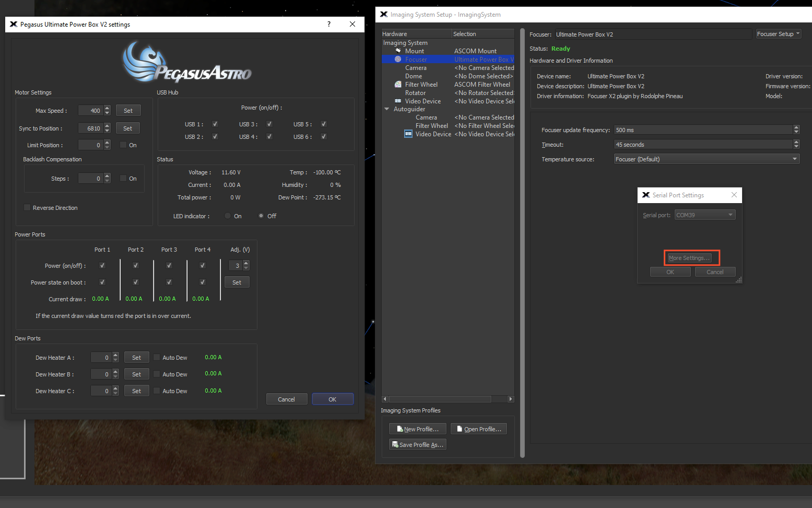Click the Video Device icon under Imaging System
Image resolution: width=812 pixels, height=508 pixels.
coord(398,101)
